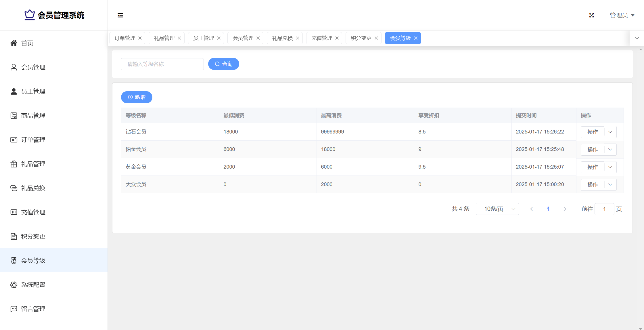Toggle the sidebar collapse hamburger icon

pos(120,15)
